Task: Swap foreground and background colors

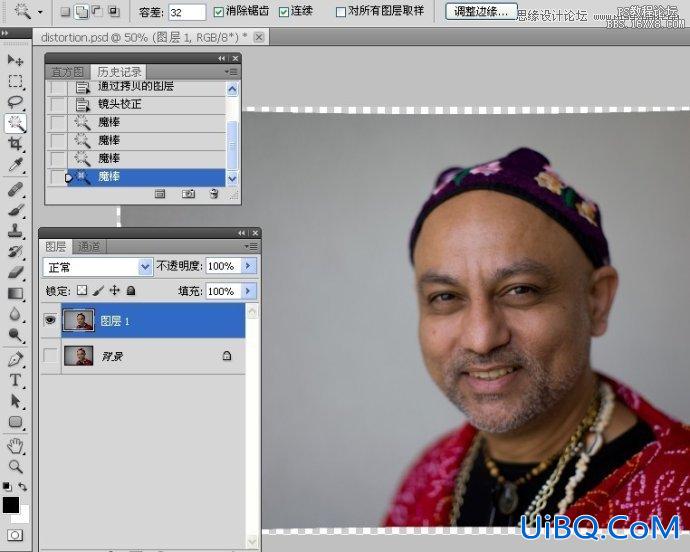Action: 22,486
